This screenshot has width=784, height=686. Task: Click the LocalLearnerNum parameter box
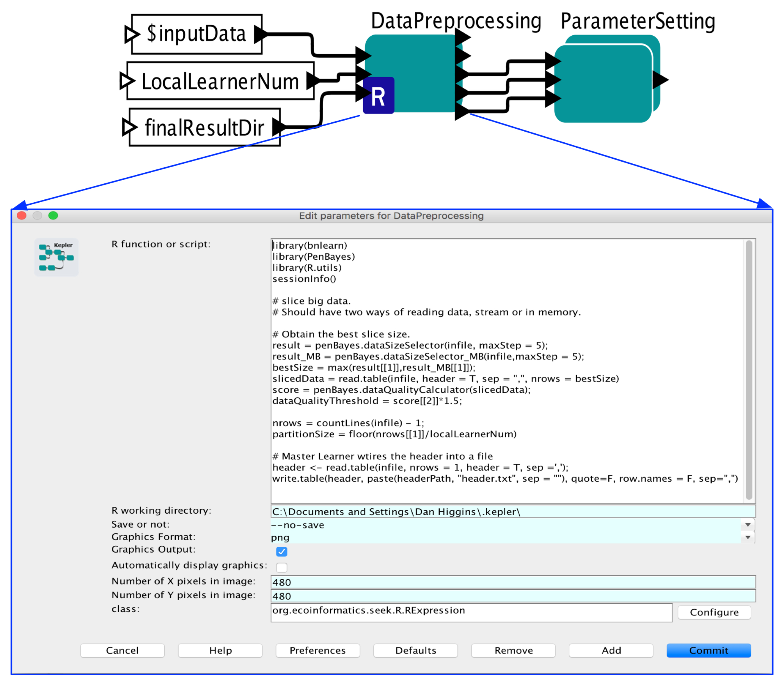point(220,81)
